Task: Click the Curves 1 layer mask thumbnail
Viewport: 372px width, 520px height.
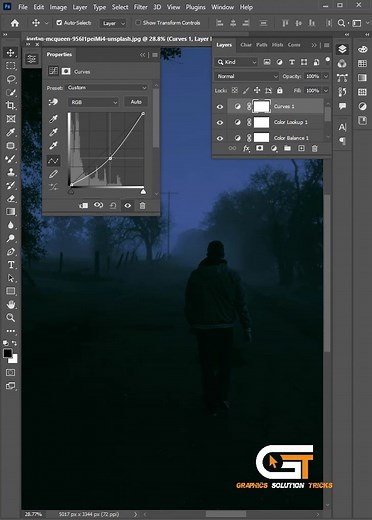Action: coord(261,106)
